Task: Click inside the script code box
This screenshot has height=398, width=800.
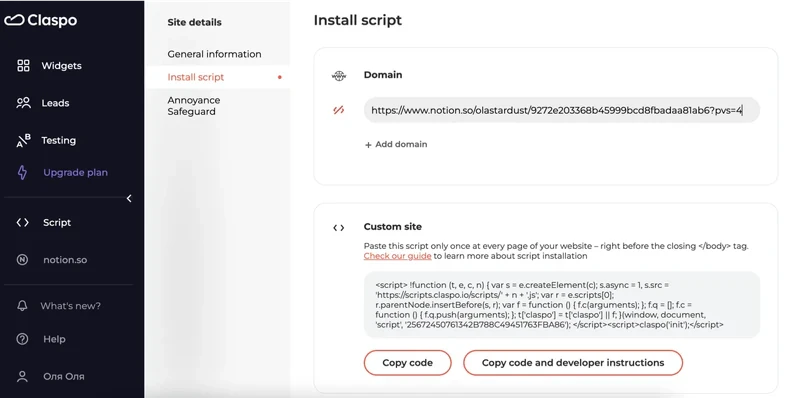Action: coord(562,305)
